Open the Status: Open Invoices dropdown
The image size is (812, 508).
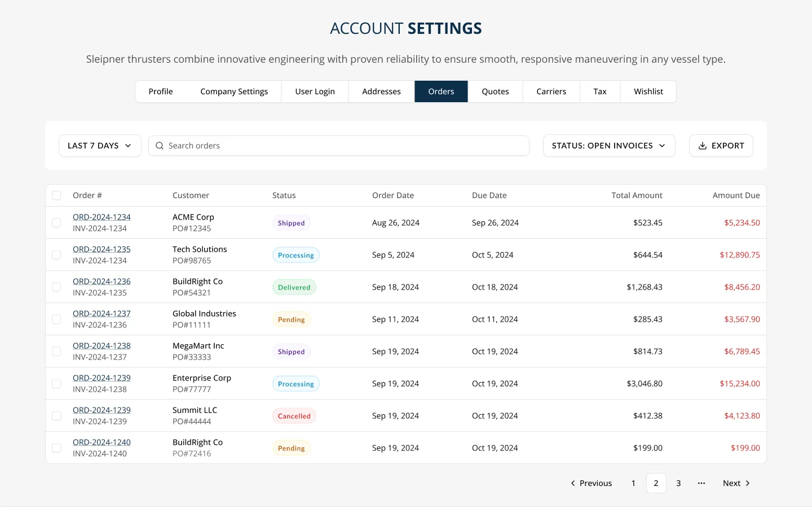coord(609,146)
